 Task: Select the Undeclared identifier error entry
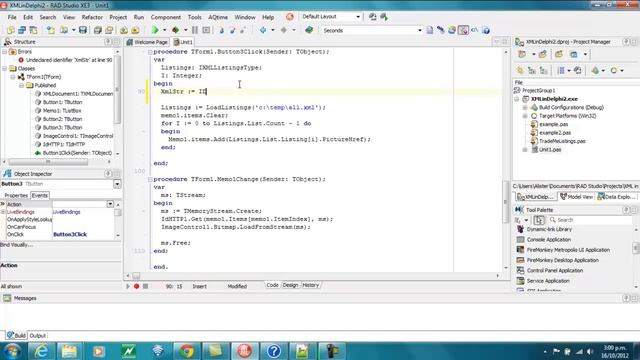click(69, 60)
